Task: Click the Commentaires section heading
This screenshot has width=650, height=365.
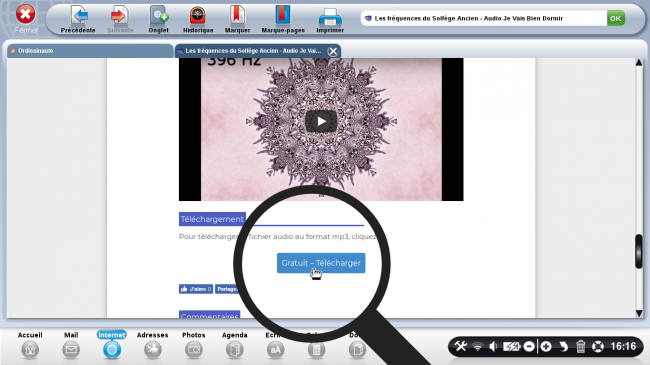Action: tap(209, 315)
